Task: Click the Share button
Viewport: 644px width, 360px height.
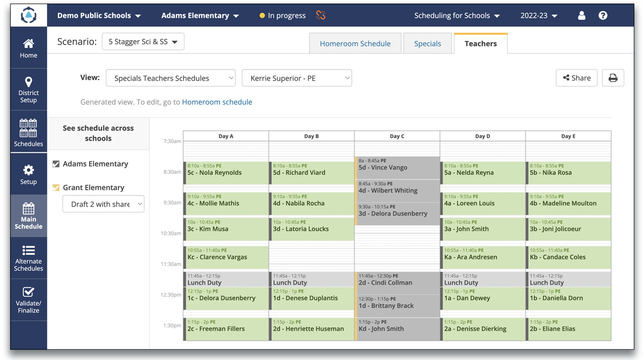Action: (x=576, y=78)
